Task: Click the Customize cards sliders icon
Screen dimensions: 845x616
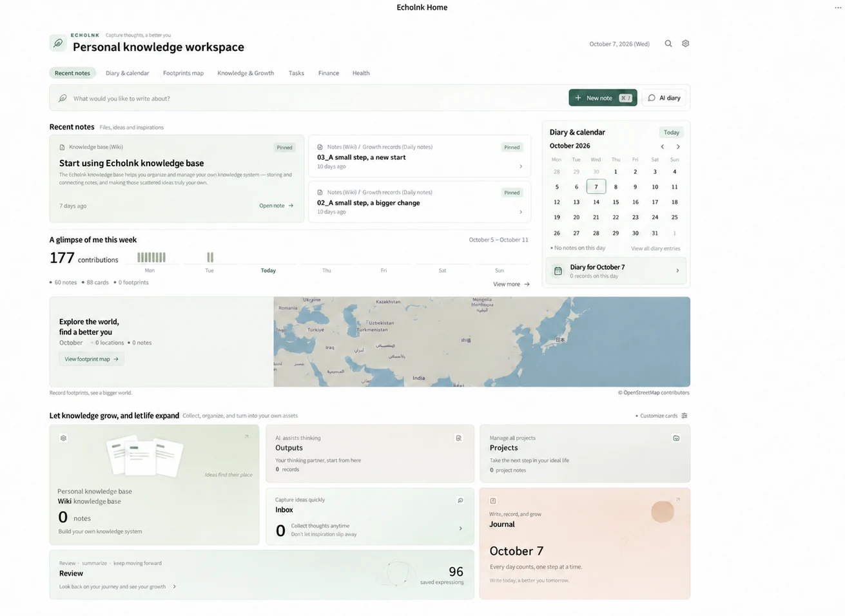Action: point(685,416)
